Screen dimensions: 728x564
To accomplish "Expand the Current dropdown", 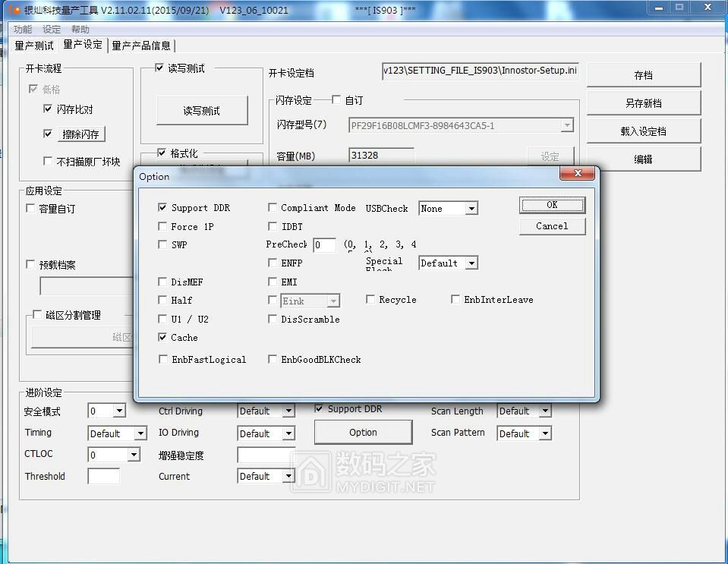I will [x=288, y=476].
